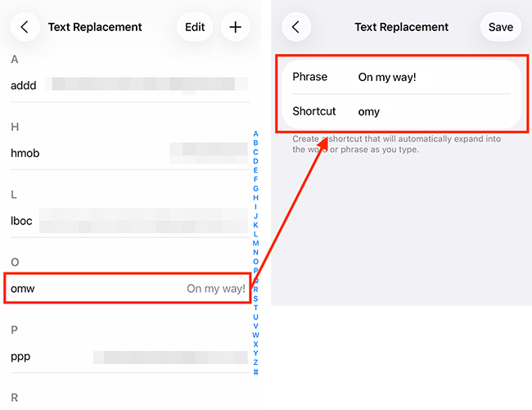The height and width of the screenshot is (410, 532).
Task: Open the omw text replacement row
Action: (127, 289)
